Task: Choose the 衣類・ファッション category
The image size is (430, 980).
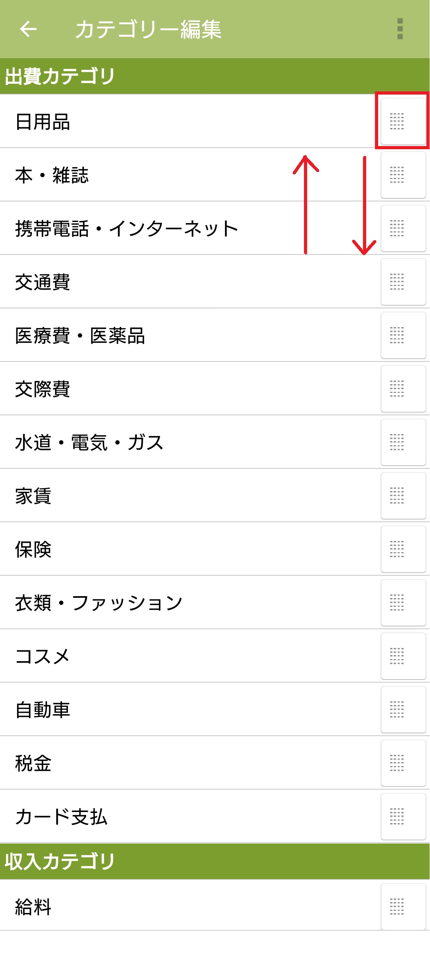Action: [99, 603]
